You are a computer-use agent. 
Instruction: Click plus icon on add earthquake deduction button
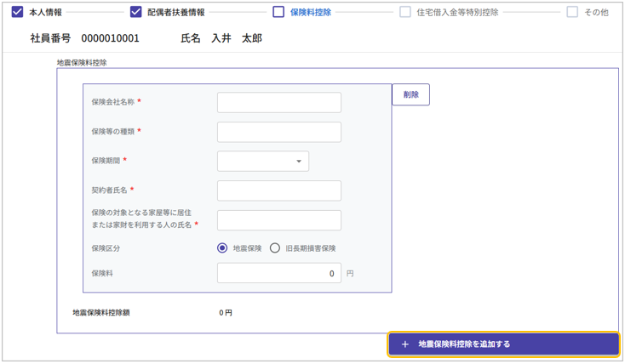(405, 344)
